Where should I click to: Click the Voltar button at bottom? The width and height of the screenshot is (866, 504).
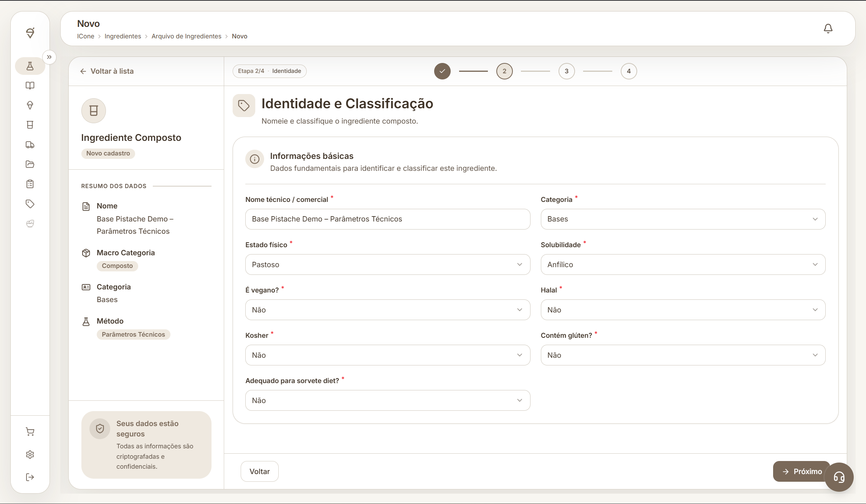tap(259, 471)
